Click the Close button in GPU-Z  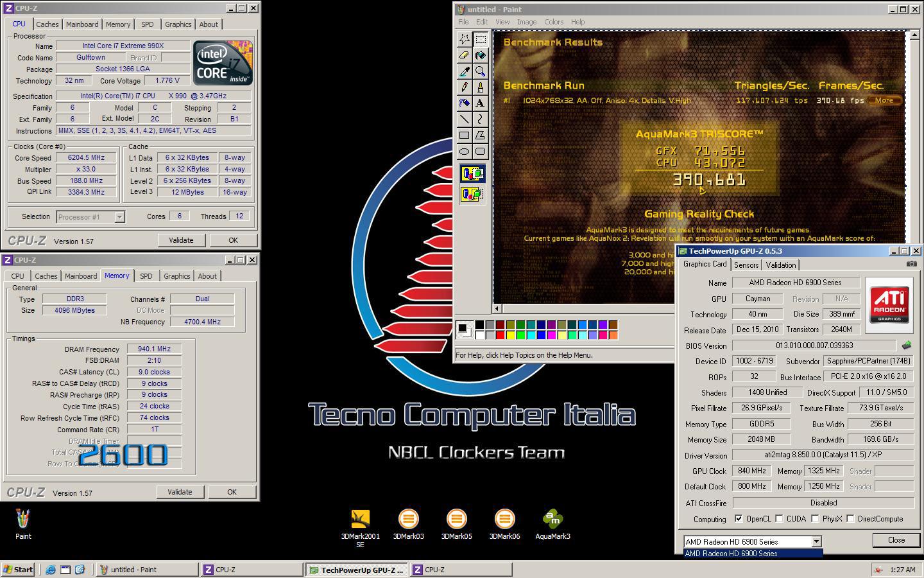point(896,540)
